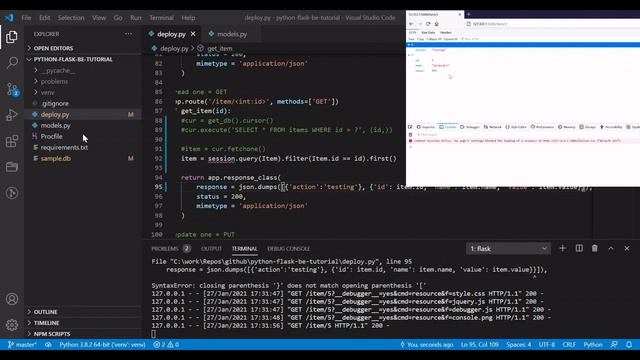Open the Inspector tab in browser devtools
Screen dimensions: 640x360
(x=426, y=127)
